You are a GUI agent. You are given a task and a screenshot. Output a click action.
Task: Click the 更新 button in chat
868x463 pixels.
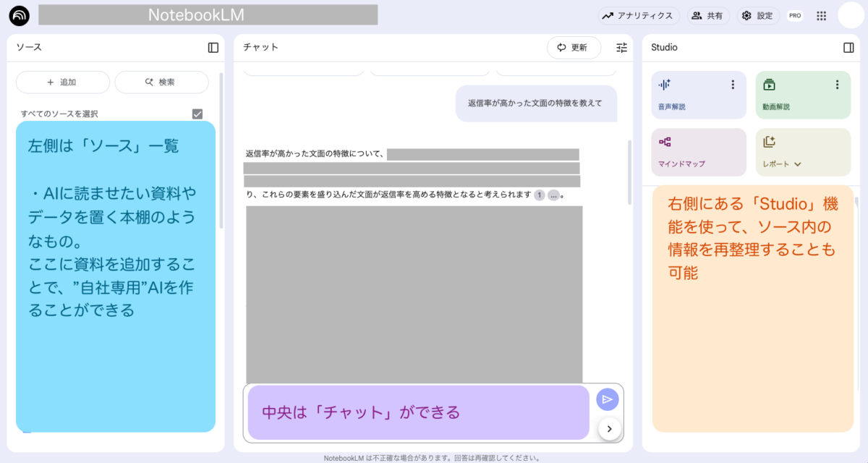(574, 48)
